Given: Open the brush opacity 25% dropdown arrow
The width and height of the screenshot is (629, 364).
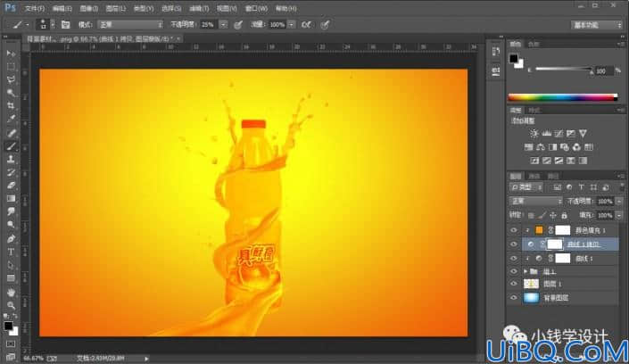Looking at the screenshot, I should click(x=223, y=24).
